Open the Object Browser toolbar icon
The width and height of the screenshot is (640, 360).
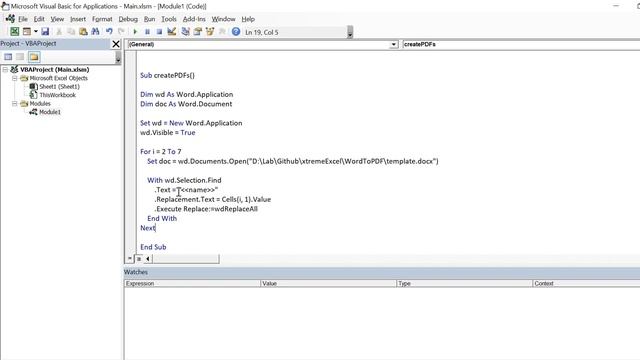[210, 31]
